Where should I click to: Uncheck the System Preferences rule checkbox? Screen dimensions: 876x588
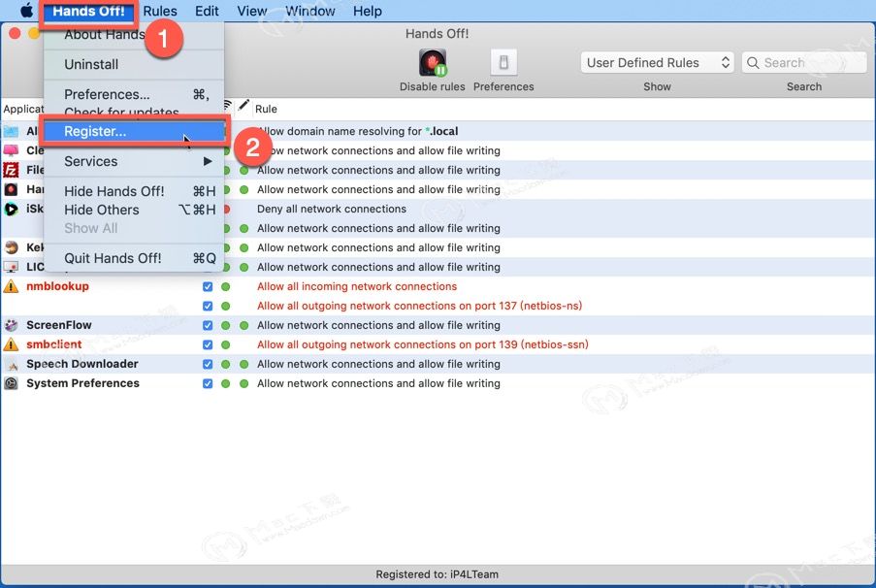click(208, 383)
